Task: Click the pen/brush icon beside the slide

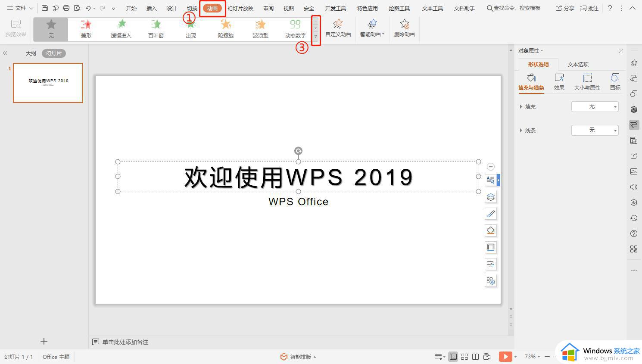Action: 491,214
